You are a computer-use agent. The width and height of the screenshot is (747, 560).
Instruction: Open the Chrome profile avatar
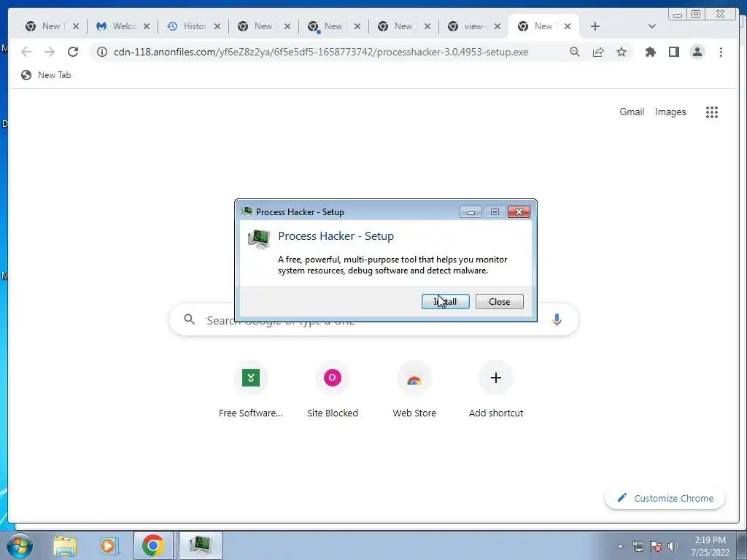click(697, 52)
